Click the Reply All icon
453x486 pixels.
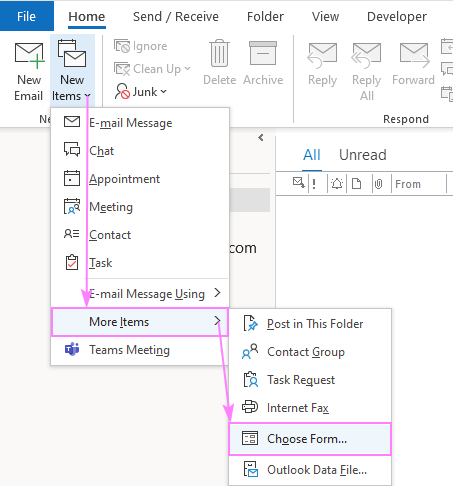(x=366, y=55)
